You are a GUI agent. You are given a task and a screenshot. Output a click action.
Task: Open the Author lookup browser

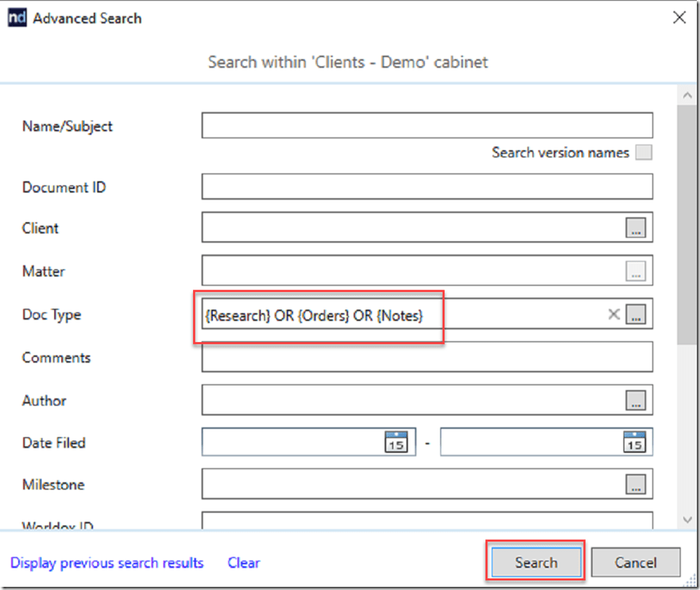(636, 400)
